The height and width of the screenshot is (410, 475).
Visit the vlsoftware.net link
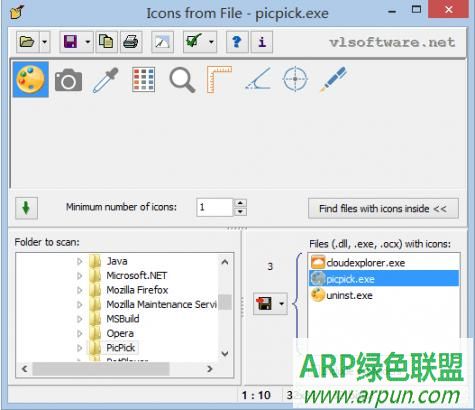point(392,42)
